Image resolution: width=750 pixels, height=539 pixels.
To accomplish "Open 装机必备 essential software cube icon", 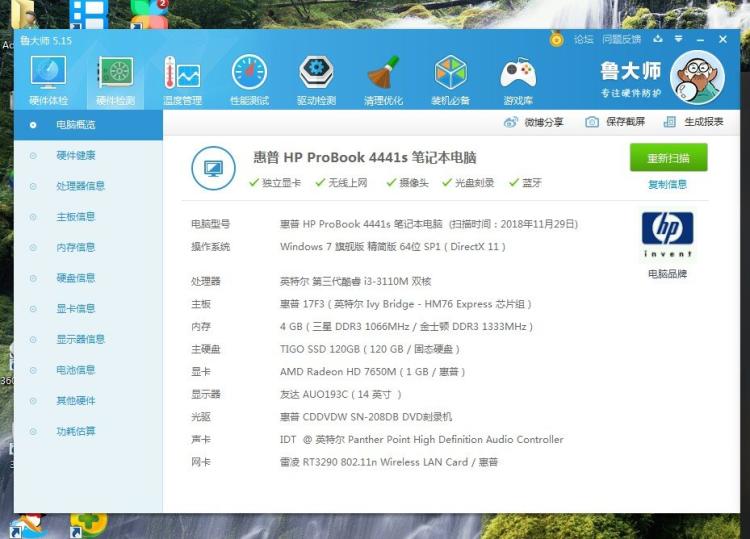I will pos(450,80).
